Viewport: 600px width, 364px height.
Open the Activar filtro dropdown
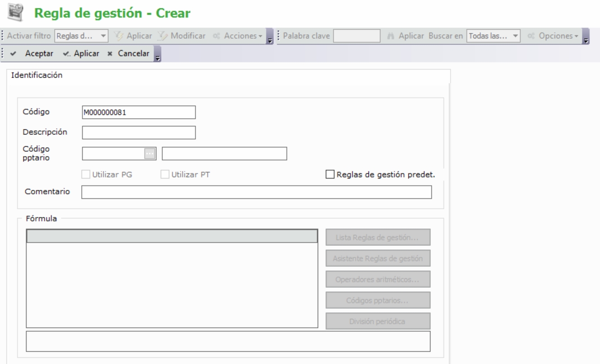[103, 35]
